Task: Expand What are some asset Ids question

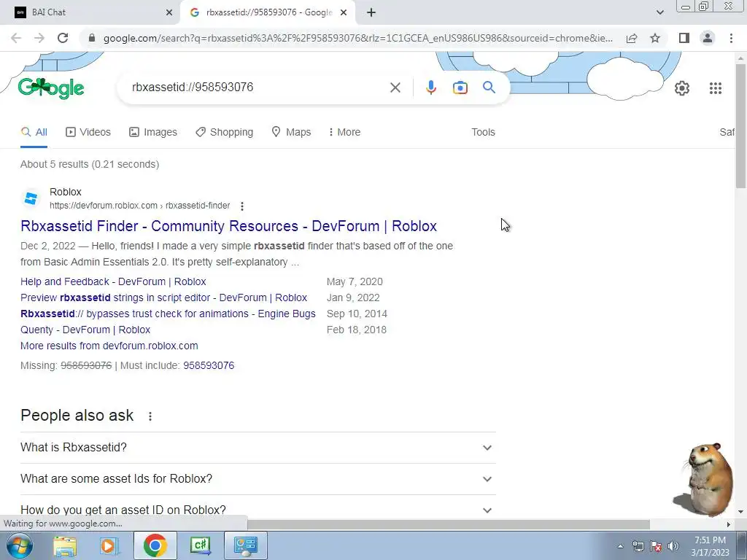Action: tap(258, 479)
